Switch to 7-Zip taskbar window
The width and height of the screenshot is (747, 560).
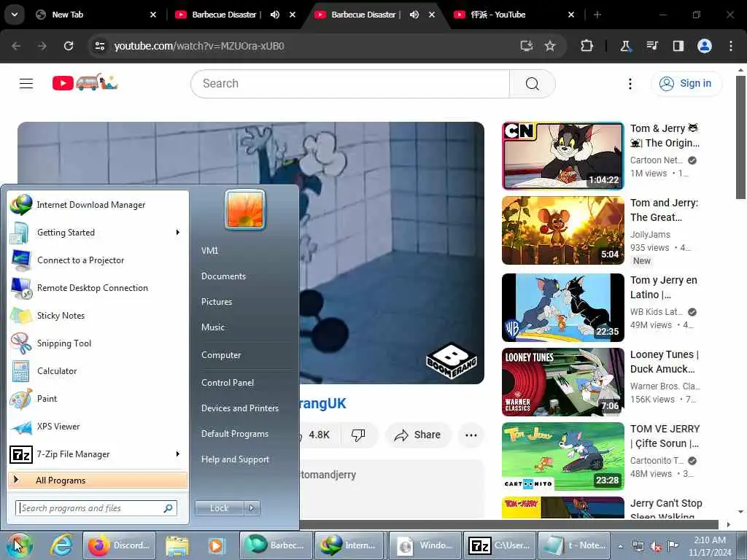pos(499,545)
